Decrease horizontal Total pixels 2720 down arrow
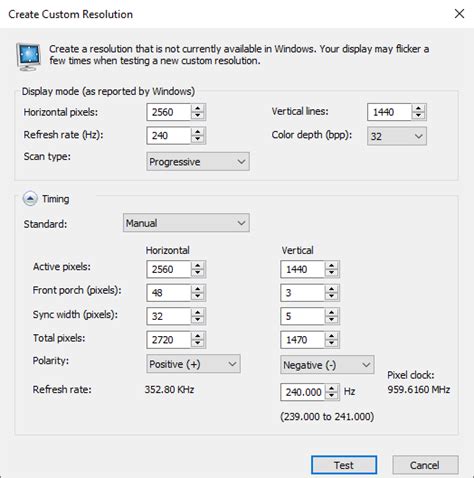This screenshot has width=474, height=478. click(198, 344)
